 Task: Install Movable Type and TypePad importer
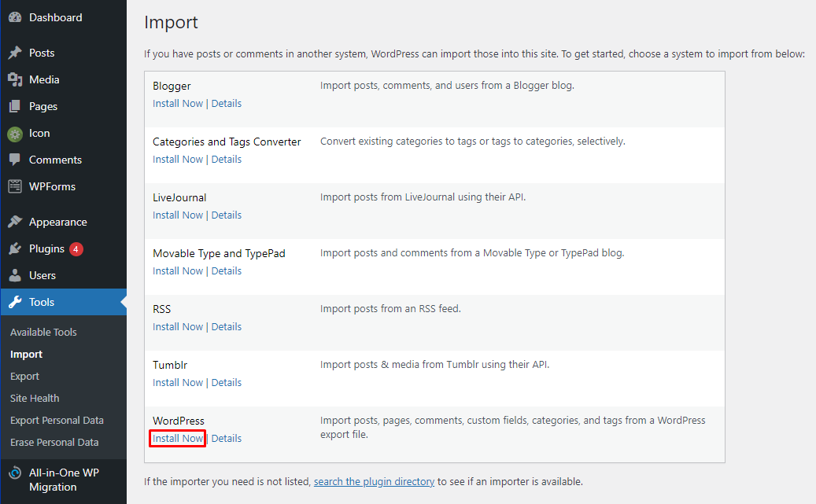[x=178, y=271]
